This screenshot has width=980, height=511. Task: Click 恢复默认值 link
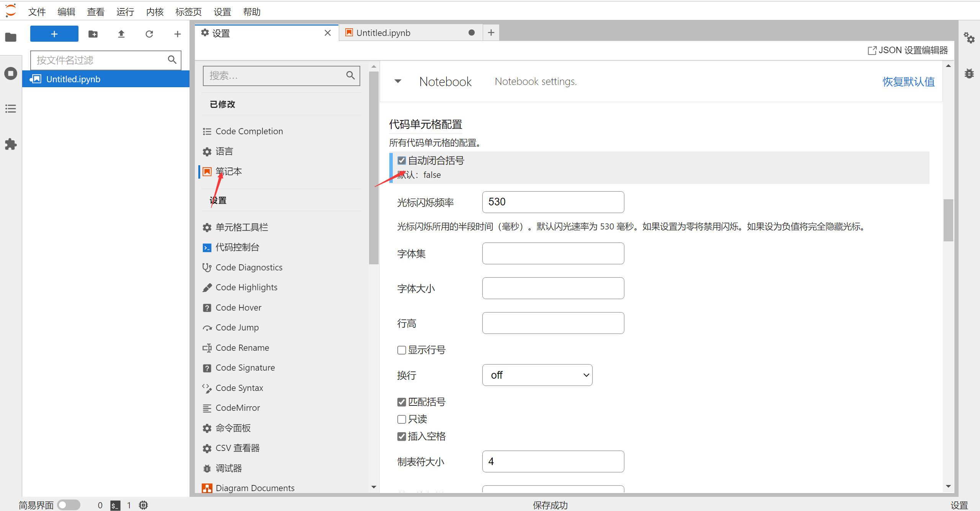[x=908, y=81]
